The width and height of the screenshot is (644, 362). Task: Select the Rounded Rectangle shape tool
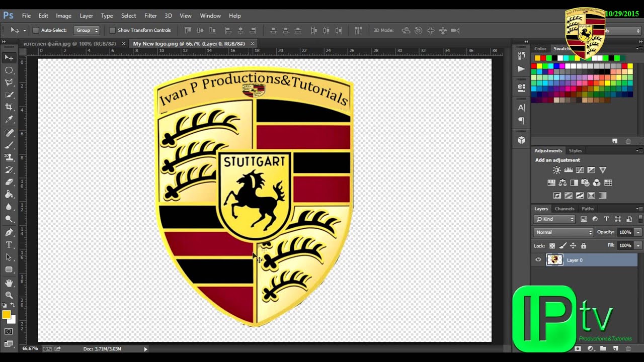tap(9, 269)
